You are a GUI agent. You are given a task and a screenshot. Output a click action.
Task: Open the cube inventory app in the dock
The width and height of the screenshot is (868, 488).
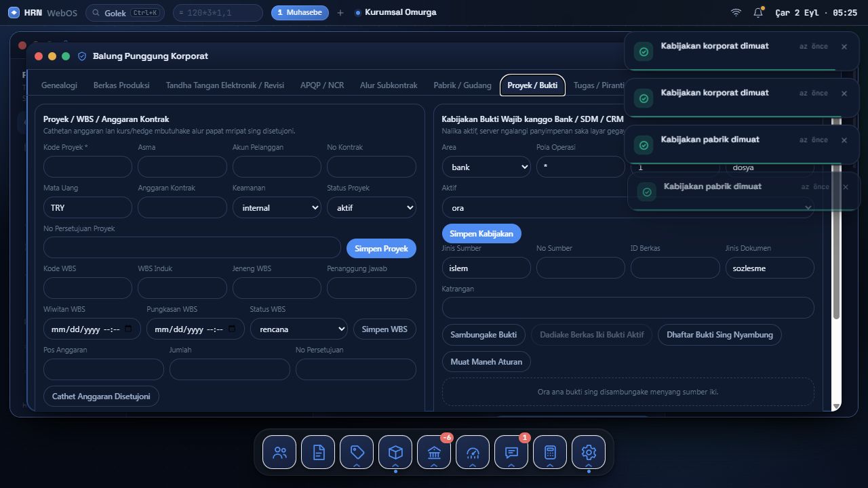click(x=395, y=452)
